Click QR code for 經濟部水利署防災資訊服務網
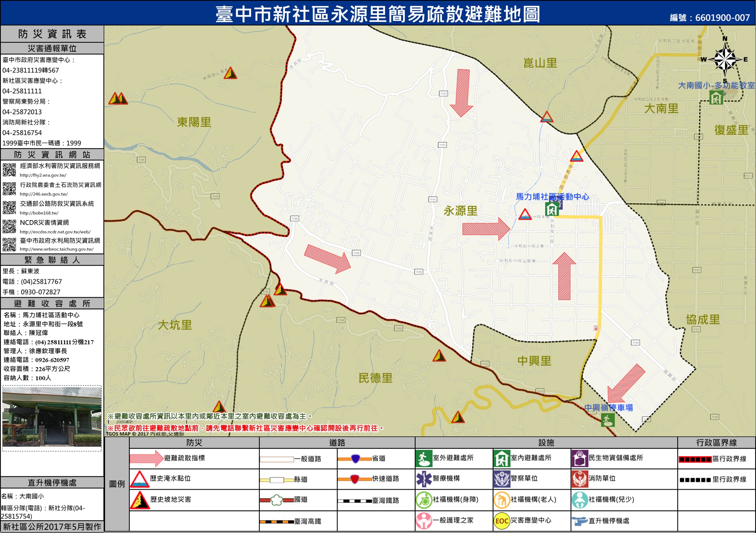756x533 pixels. (9, 170)
